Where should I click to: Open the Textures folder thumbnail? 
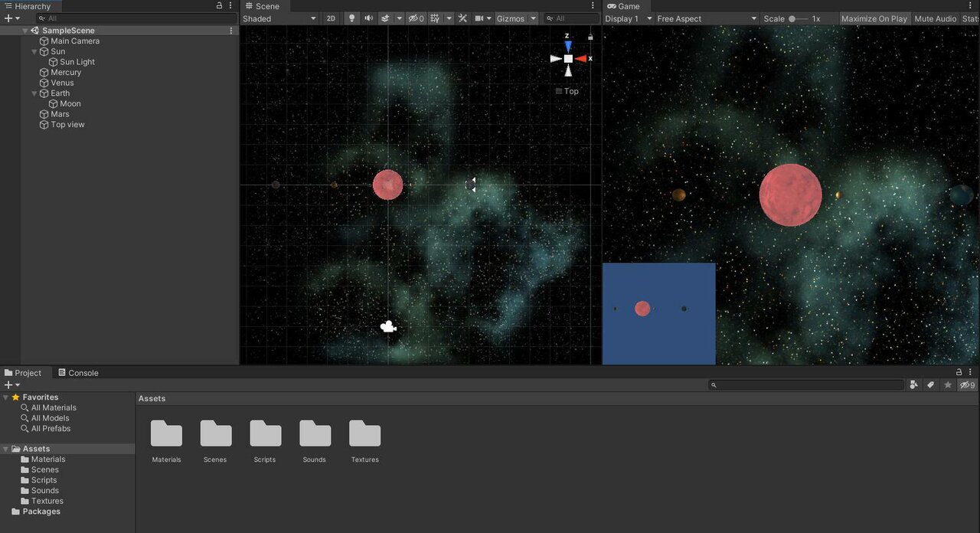coord(364,433)
